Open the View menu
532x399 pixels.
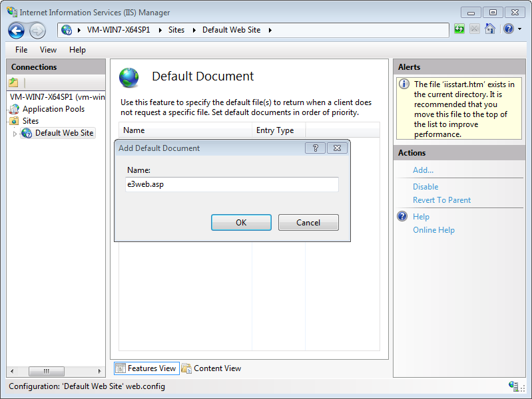[48, 50]
